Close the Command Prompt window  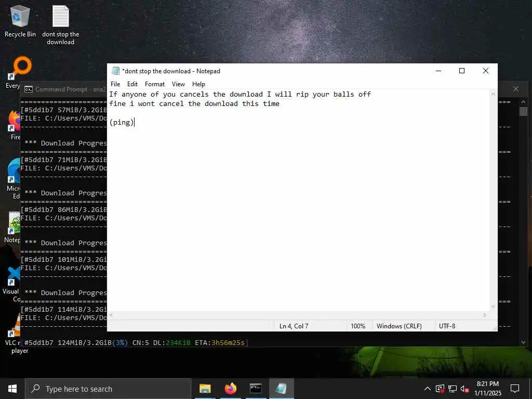coord(516,89)
